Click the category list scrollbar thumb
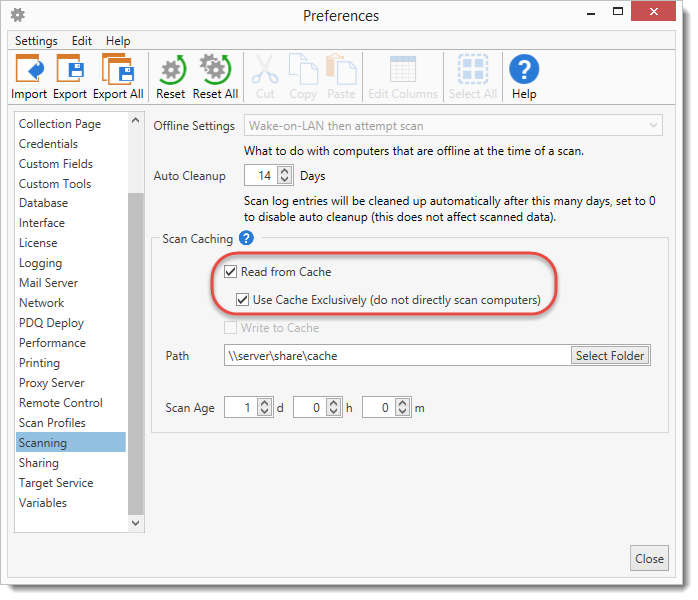 point(135,354)
